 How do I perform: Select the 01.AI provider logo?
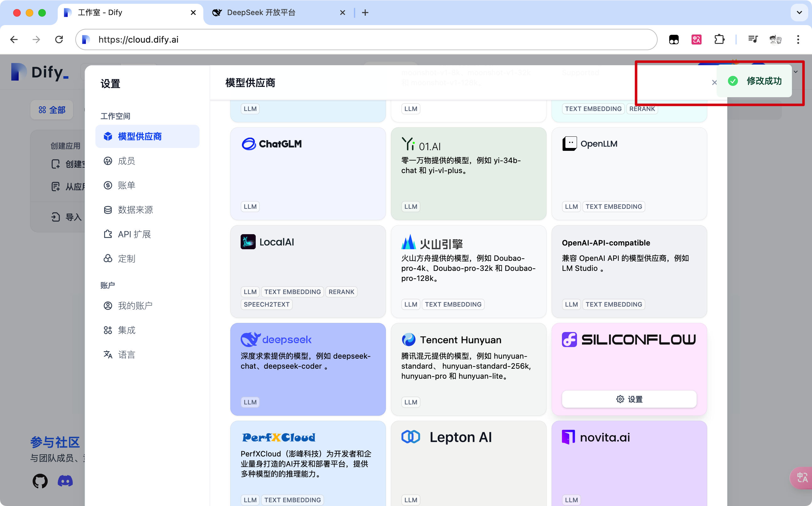coord(421,145)
